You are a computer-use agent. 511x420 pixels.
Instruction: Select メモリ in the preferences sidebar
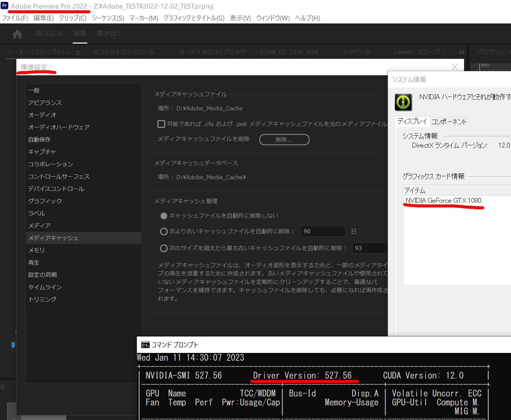tap(36, 250)
